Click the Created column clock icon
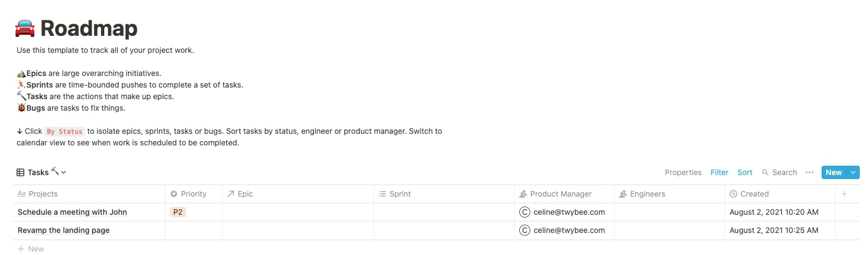Screen dimensions: 868x255 click(x=733, y=194)
